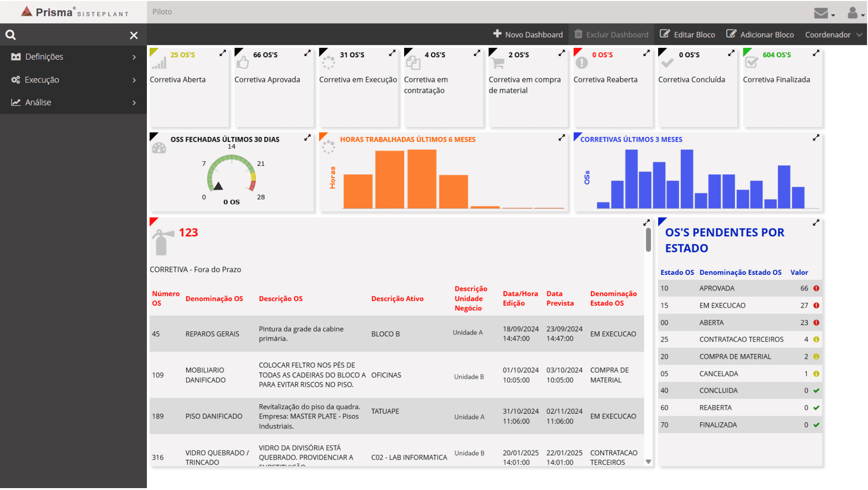Screen dimensions: 868x490
Task: Click the scrollbar of the Corretiva table
Action: [648, 240]
